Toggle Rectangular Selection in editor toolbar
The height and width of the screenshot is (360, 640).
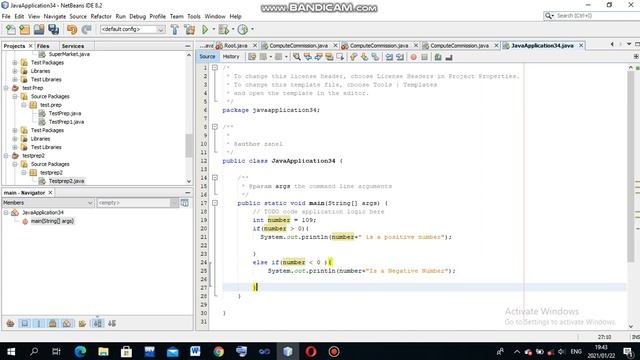point(340,57)
